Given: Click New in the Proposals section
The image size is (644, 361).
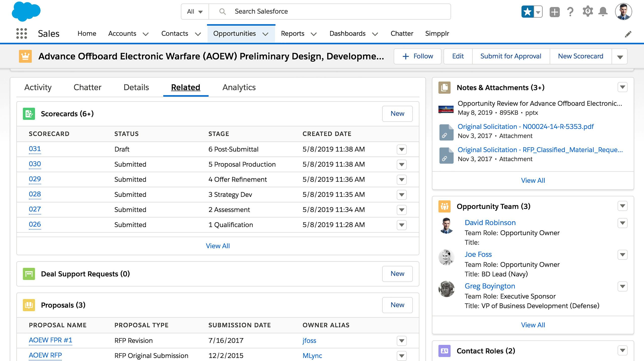Looking at the screenshot, I should click(x=397, y=305).
